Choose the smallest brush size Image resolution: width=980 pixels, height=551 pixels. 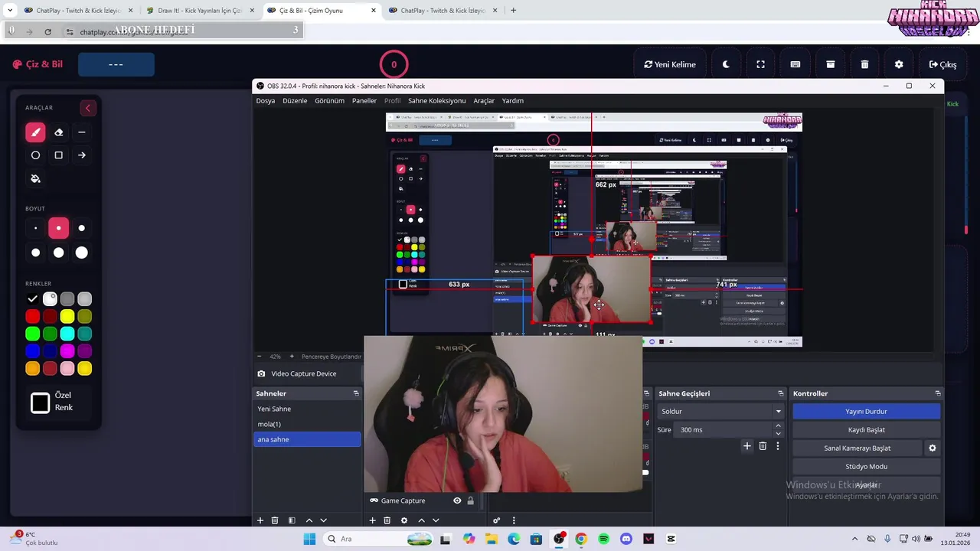(35, 228)
